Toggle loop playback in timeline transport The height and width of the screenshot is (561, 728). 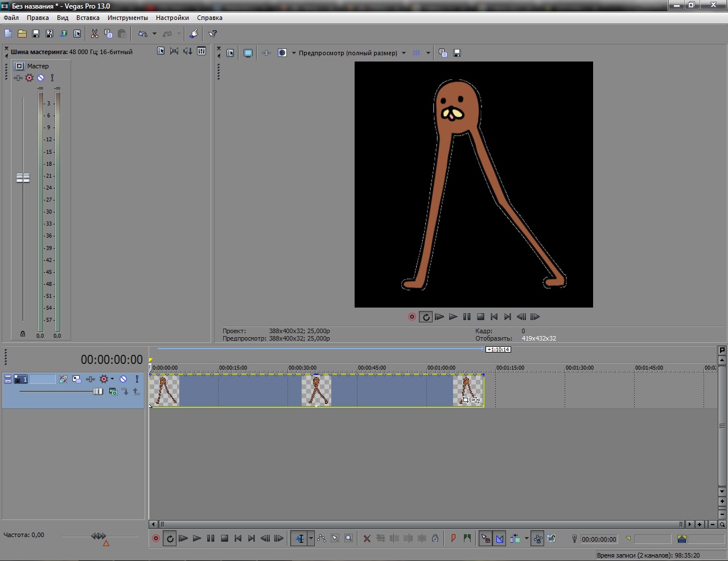click(x=170, y=538)
